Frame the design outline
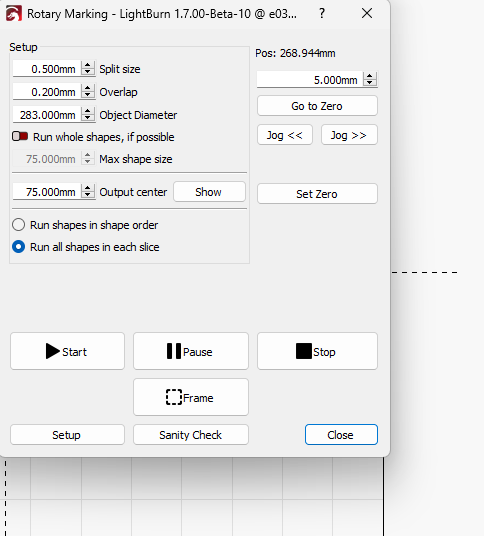 tap(191, 397)
